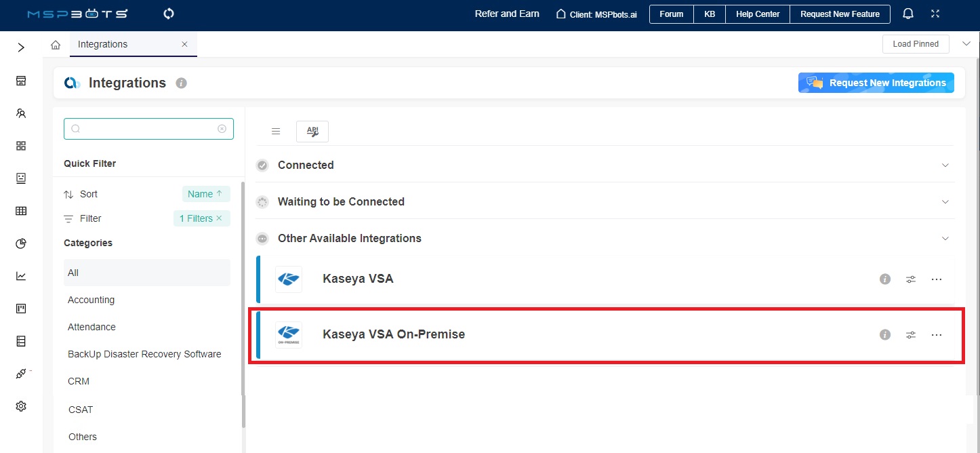Screen dimensions: 980x453
Task: Open the bot face icon in sidebar
Action: click(21, 178)
